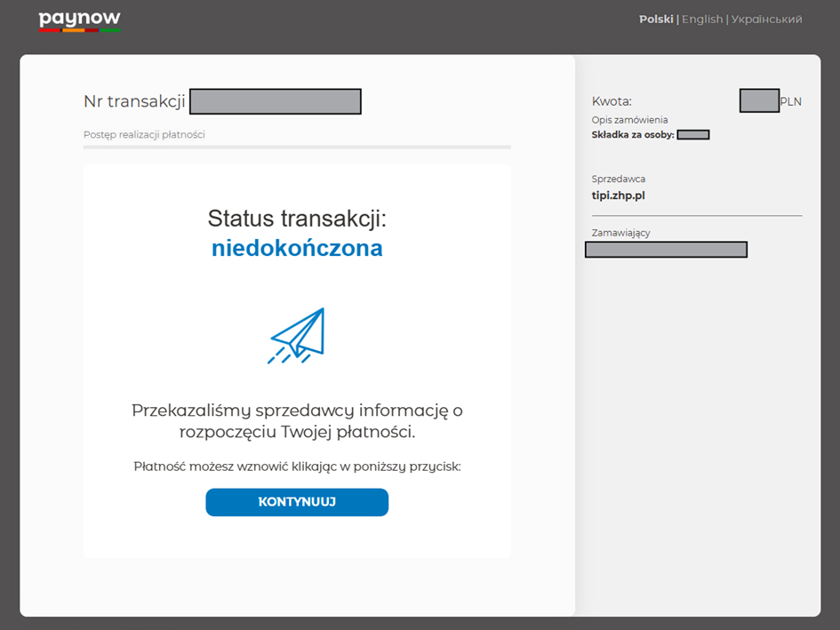
Task: Switch language to Polski
Action: tap(655, 20)
